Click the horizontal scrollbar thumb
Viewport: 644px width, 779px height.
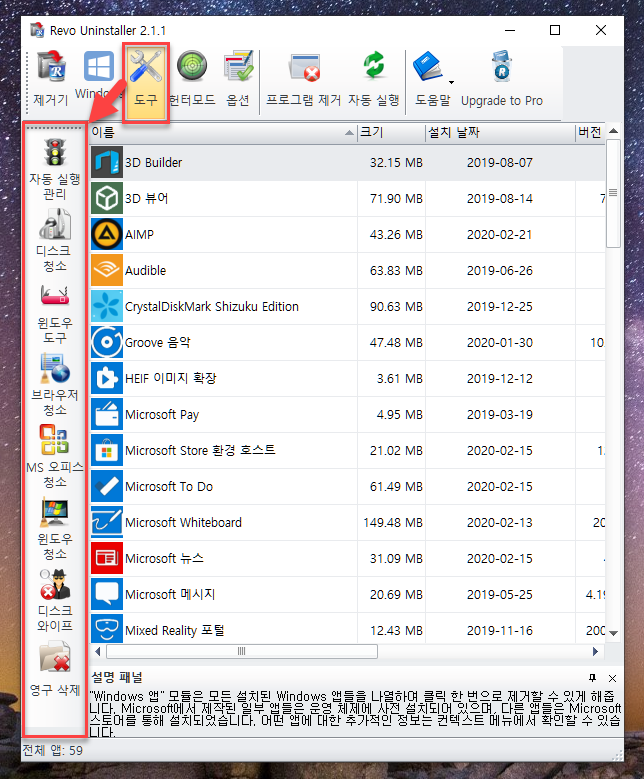coord(242,651)
